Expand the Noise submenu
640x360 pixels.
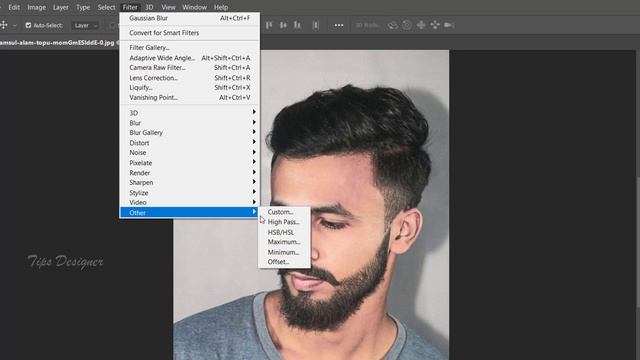189,153
